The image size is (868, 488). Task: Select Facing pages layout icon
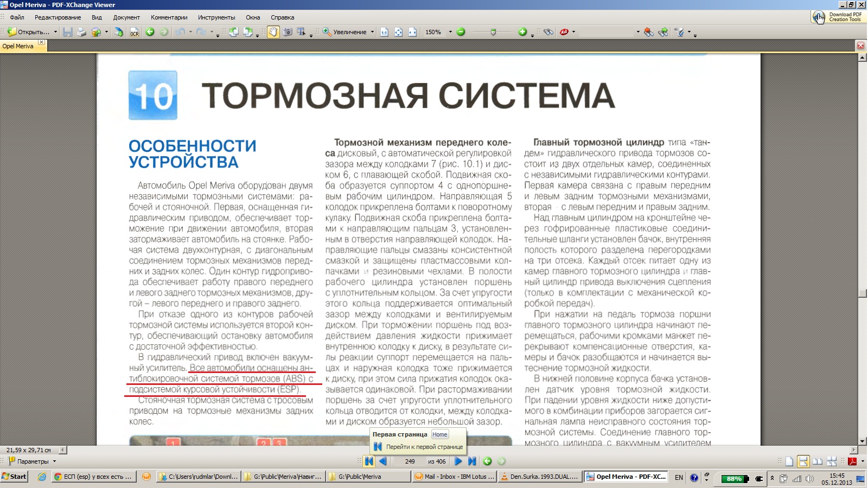click(x=818, y=461)
